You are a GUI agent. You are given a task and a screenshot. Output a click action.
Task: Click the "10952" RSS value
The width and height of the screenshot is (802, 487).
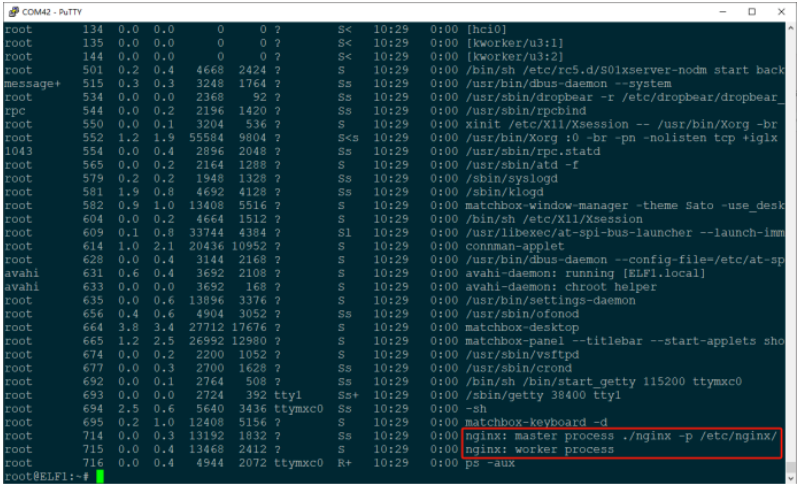tap(249, 246)
